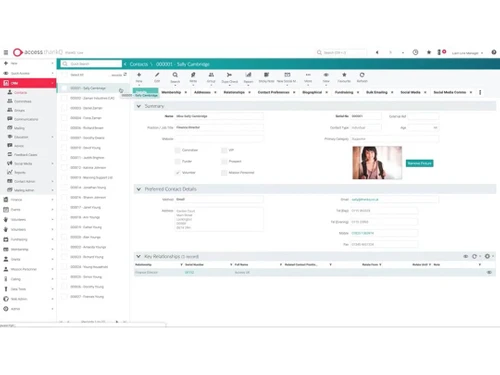Select contact 000014 Jonathan Young

[x=88, y=187]
